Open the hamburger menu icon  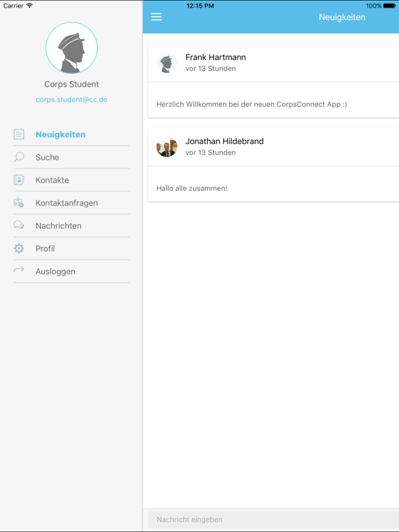pos(156,17)
